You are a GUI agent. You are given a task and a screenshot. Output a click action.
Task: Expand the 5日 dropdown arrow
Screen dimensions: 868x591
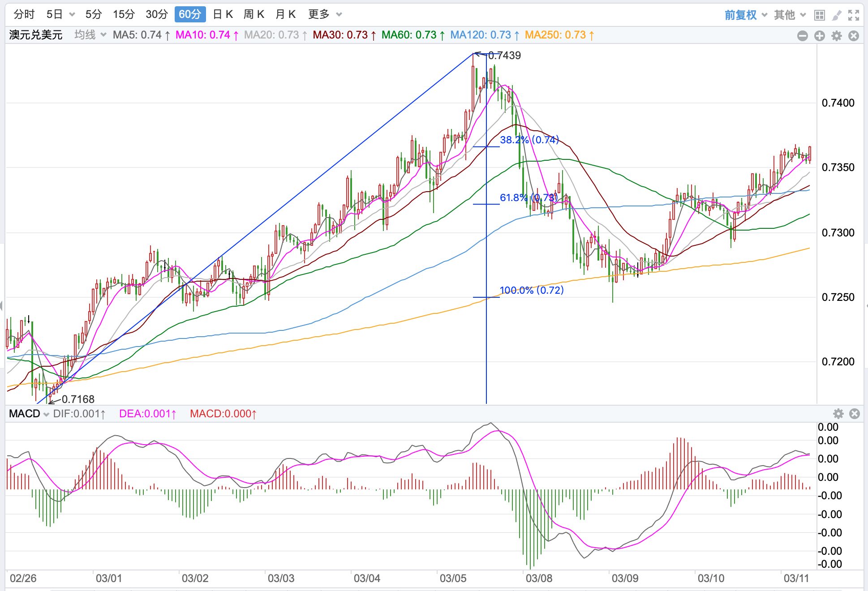click(72, 15)
